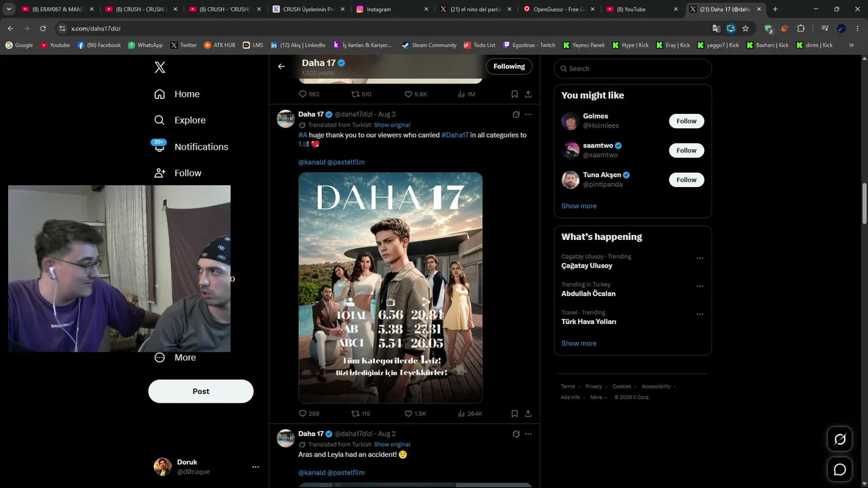868x488 pixels.
Task: Open the media control icon in browser toolbar
Action: click(825, 28)
